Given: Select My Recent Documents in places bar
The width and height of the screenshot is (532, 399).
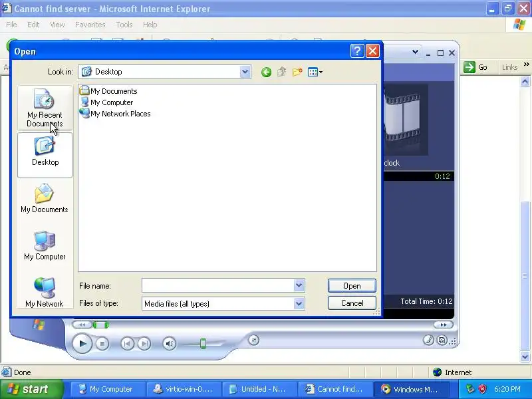Looking at the screenshot, I should (x=45, y=108).
